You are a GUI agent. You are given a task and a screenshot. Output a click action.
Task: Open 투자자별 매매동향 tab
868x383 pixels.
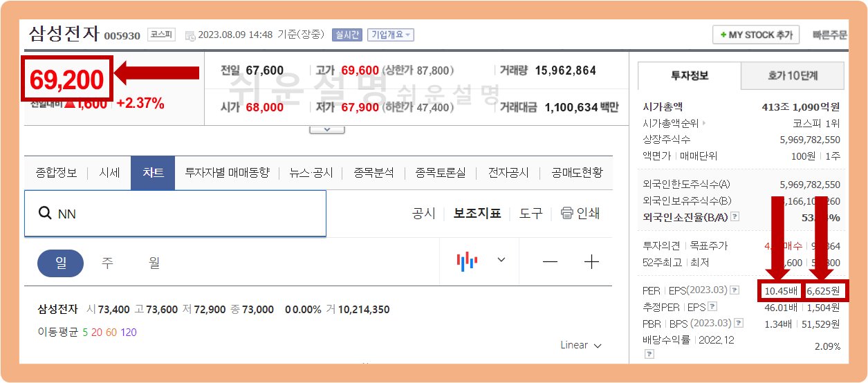click(227, 173)
